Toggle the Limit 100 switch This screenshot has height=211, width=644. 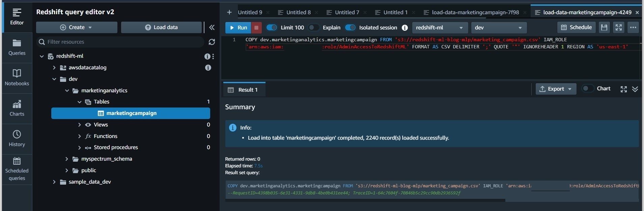(x=272, y=27)
